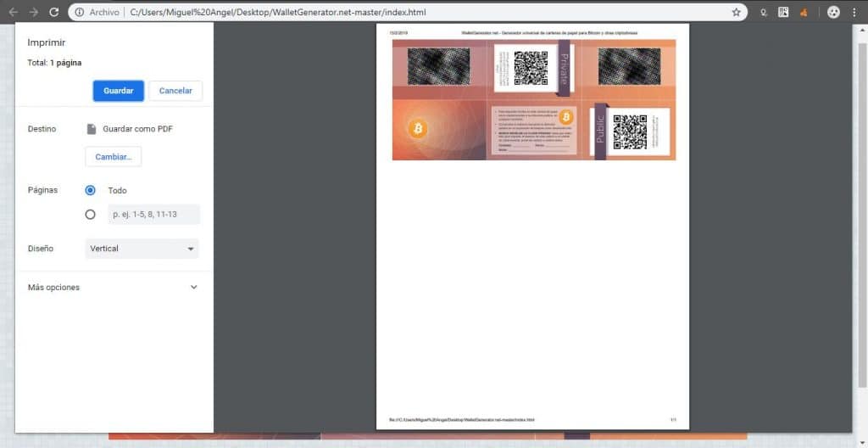868x448 pixels.
Task: Click the preview footer file path text
Action: tap(462, 420)
